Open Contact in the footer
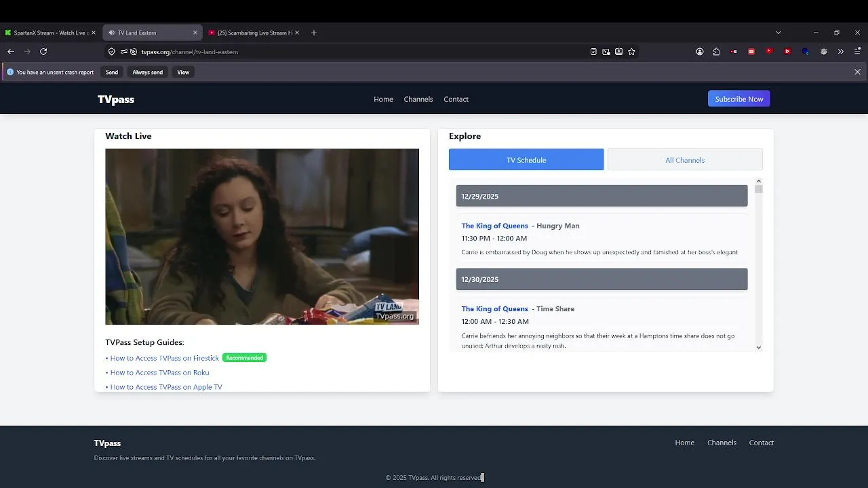The image size is (868, 488). click(x=762, y=443)
